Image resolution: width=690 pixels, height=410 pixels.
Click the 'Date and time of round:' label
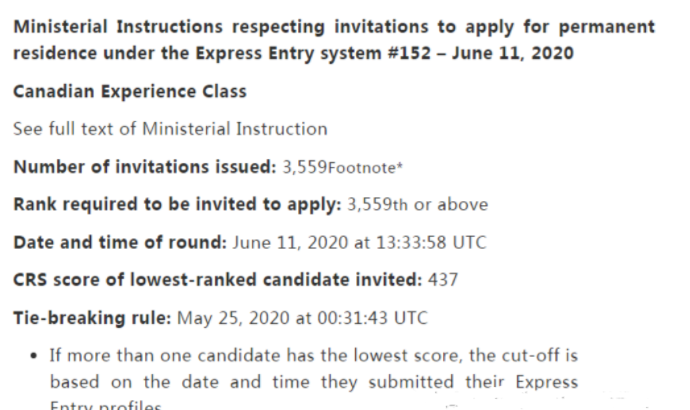click(x=120, y=242)
